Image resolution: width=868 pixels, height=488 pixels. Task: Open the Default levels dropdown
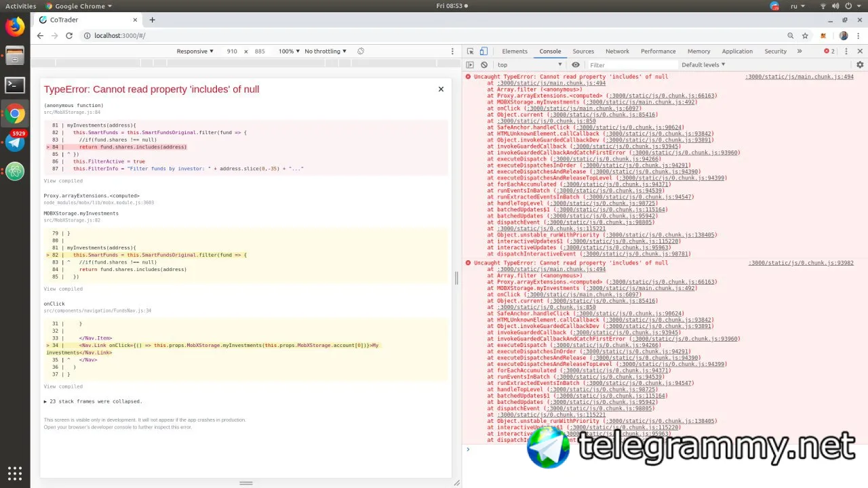703,65
